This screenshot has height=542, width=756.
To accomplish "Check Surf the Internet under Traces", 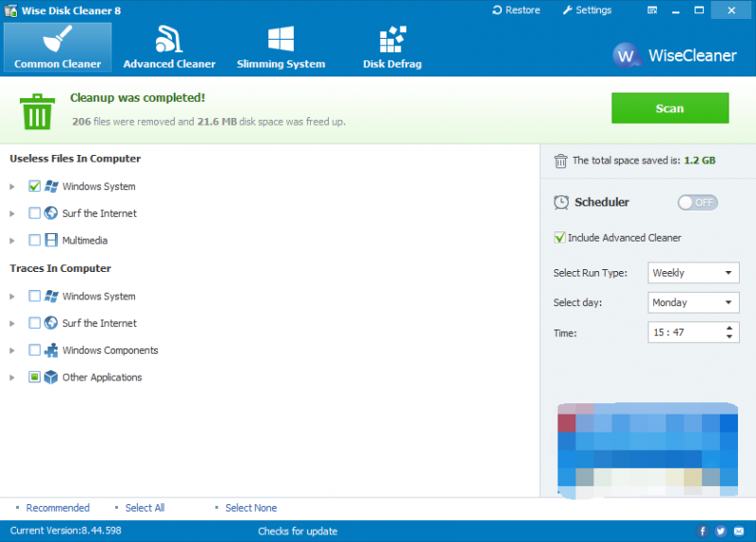I will (34, 323).
